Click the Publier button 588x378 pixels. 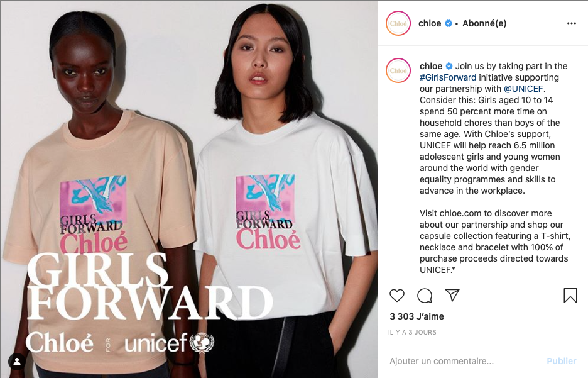tap(561, 361)
